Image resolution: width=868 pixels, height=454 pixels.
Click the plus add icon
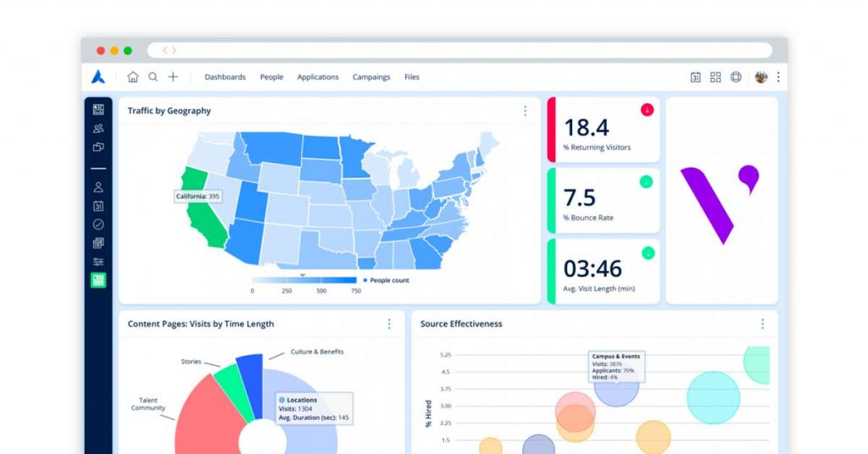[x=173, y=77]
